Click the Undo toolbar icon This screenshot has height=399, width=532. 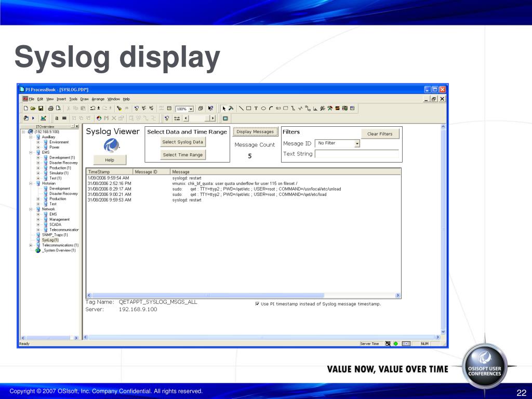(92, 109)
